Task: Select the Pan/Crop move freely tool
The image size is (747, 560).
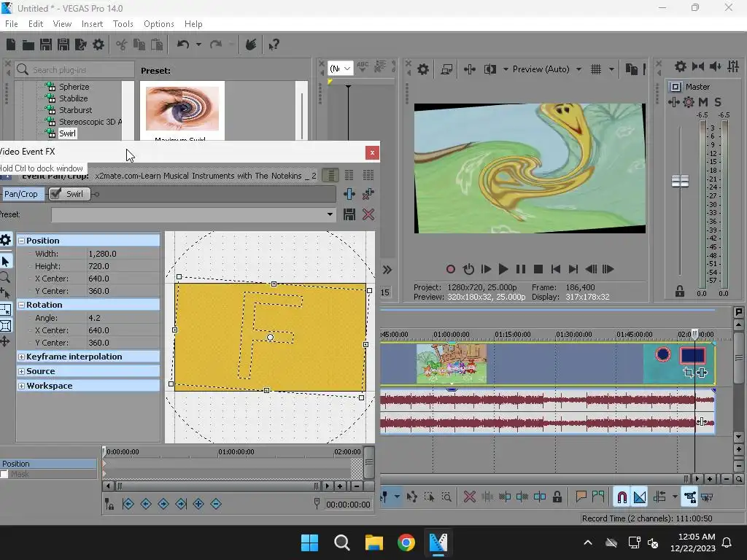Action: tap(5, 341)
